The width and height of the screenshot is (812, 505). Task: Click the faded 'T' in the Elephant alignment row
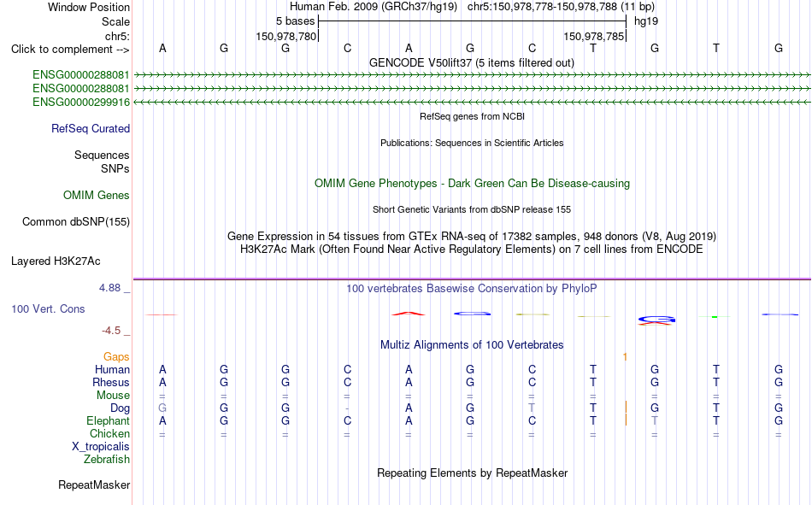(x=655, y=420)
